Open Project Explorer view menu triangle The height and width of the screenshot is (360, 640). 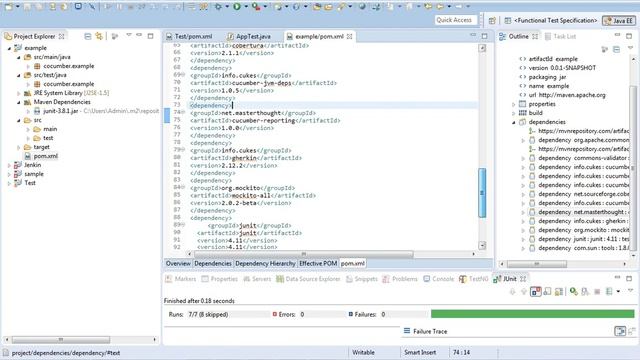(x=129, y=36)
